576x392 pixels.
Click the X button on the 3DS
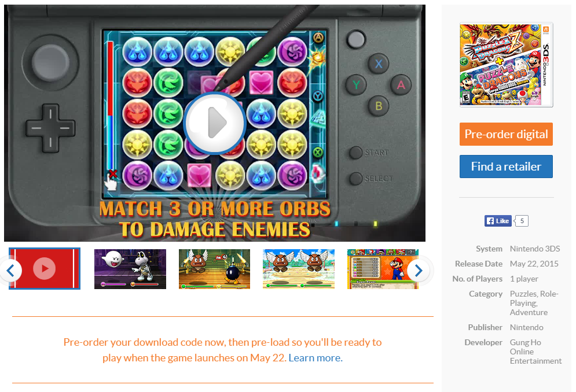379,64
